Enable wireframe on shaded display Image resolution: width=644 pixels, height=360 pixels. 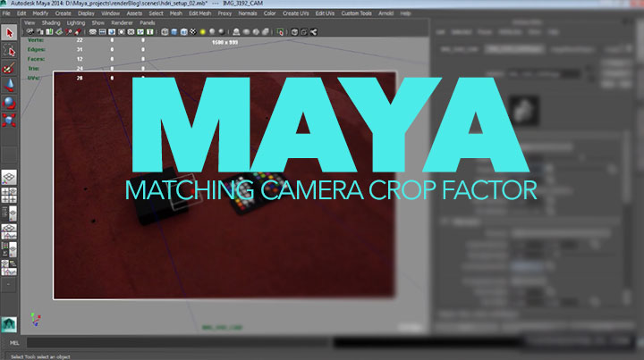[183, 32]
